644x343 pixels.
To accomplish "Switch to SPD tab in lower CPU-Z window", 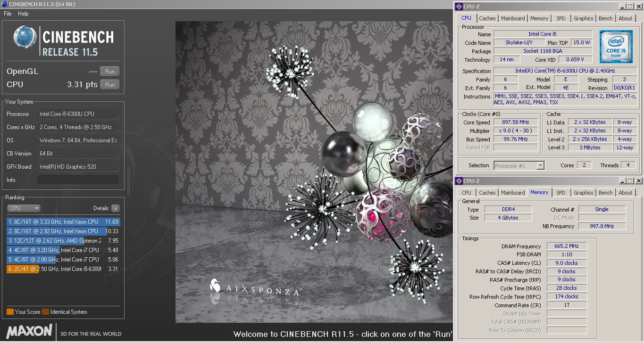I will (560, 193).
